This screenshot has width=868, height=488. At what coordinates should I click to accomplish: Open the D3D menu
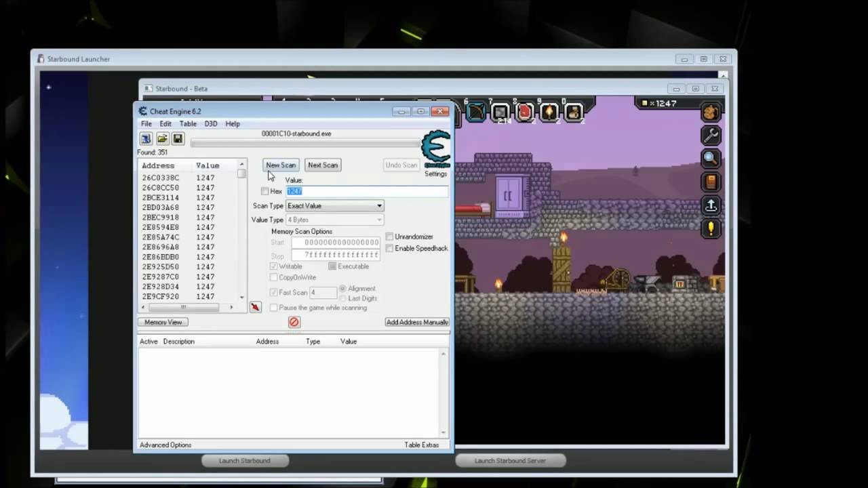click(x=211, y=124)
